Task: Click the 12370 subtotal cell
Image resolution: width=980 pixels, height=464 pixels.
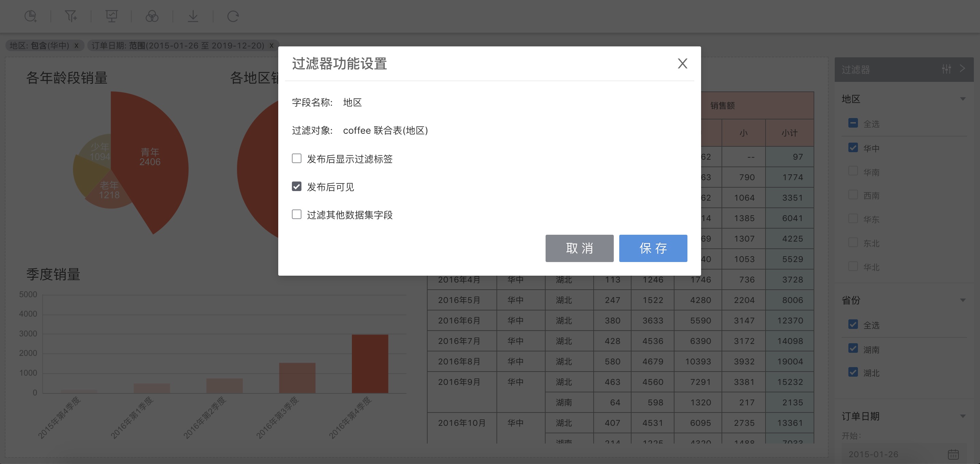Action: click(x=790, y=320)
